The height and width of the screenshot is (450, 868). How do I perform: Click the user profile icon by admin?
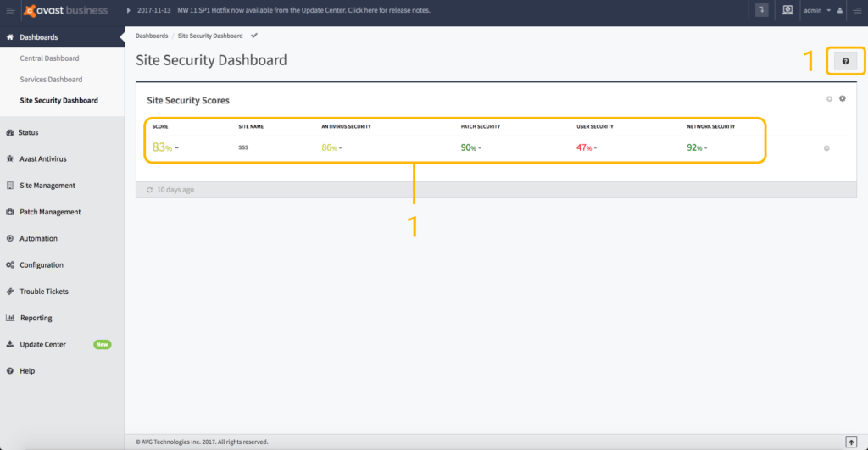point(840,10)
